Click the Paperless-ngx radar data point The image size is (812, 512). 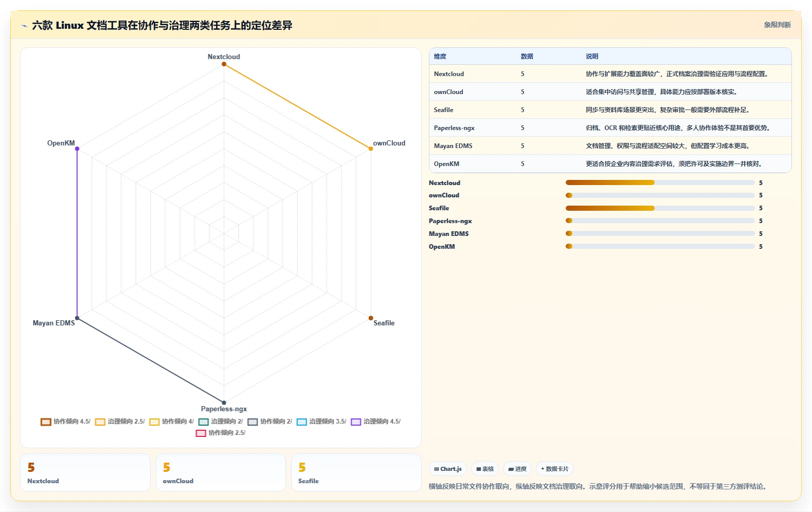224,403
